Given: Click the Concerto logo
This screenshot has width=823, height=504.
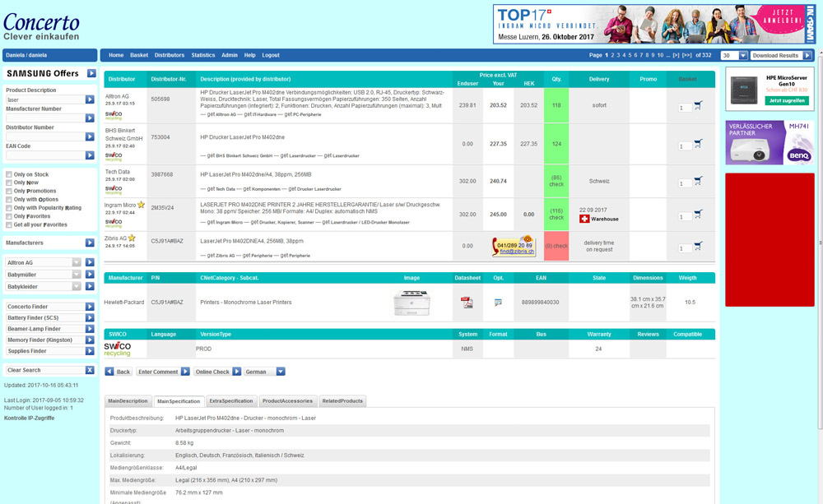Looking at the screenshot, I should click(x=41, y=26).
